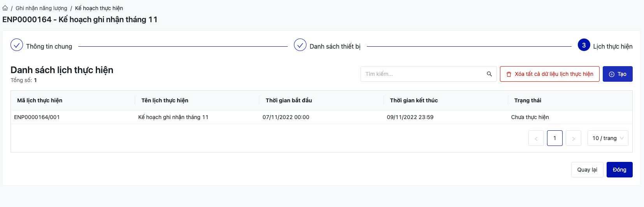The height and width of the screenshot is (207, 644).
Task: Click the Quay lại button
Action: tap(587, 170)
